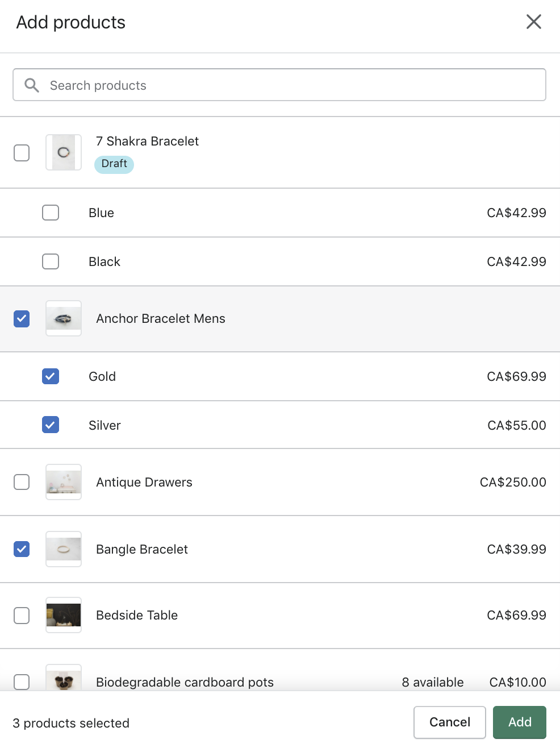Screen dimensions: 560x748
Task: Check the 7 Shakra Bracelet checkbox
Action: point(22,153)
